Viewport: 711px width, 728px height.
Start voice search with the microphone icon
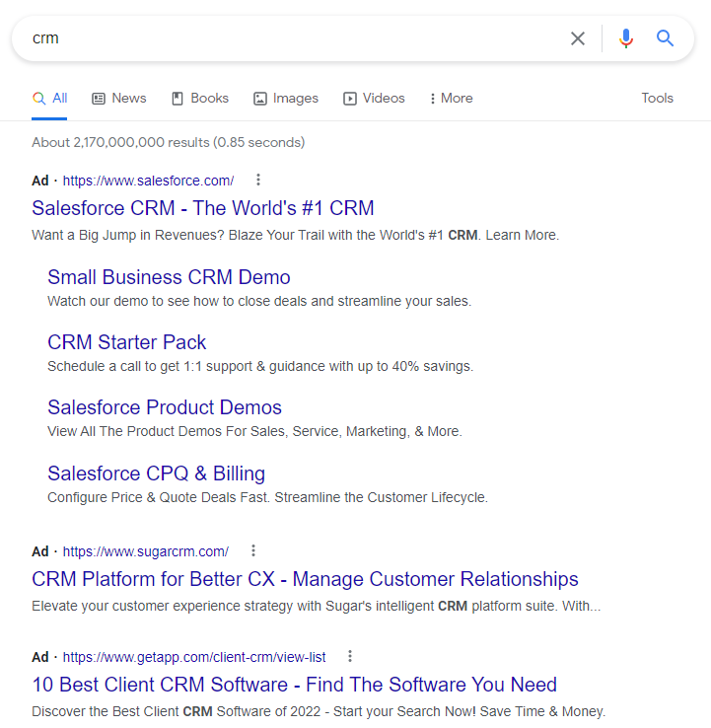point(626,38)
